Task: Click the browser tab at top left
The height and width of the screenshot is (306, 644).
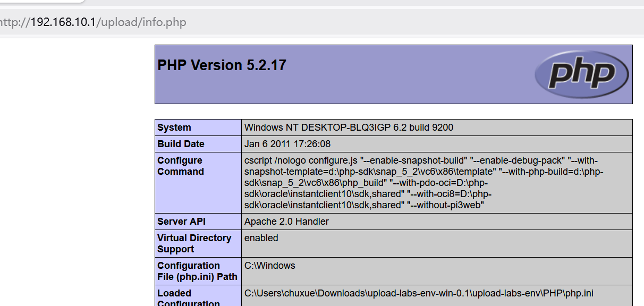Action: 43,2
